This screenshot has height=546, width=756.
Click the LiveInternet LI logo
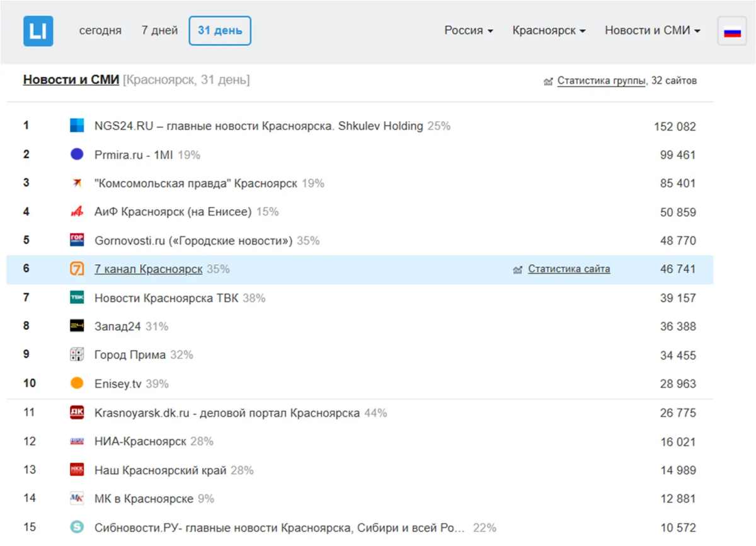38,31
